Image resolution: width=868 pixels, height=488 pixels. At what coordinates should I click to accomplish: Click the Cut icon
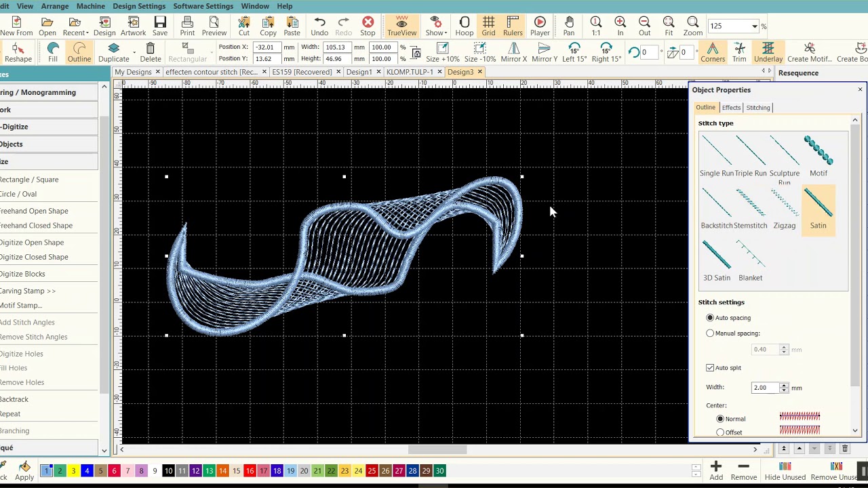click(244, 26)
